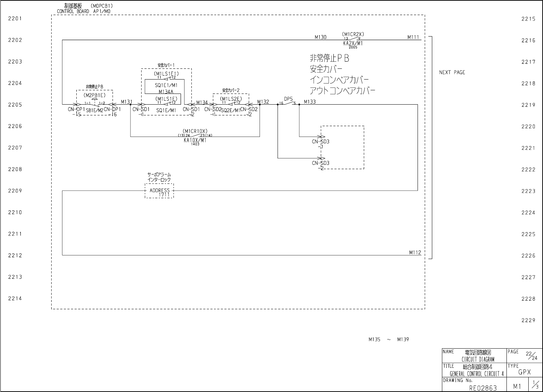The image size is (543, 392).
Task: Click row number 2219 on right margin
Action: tap(528, 105)
